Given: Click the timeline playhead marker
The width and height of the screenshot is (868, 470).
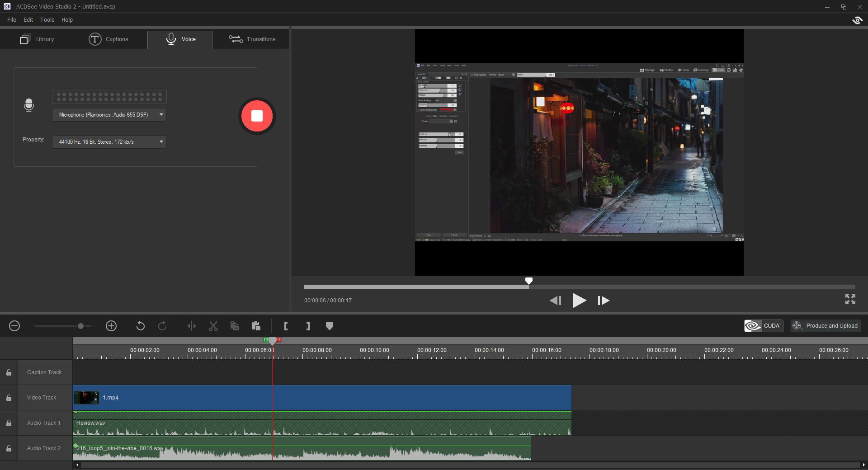Looking at the screenshot, I should point(272,341).
